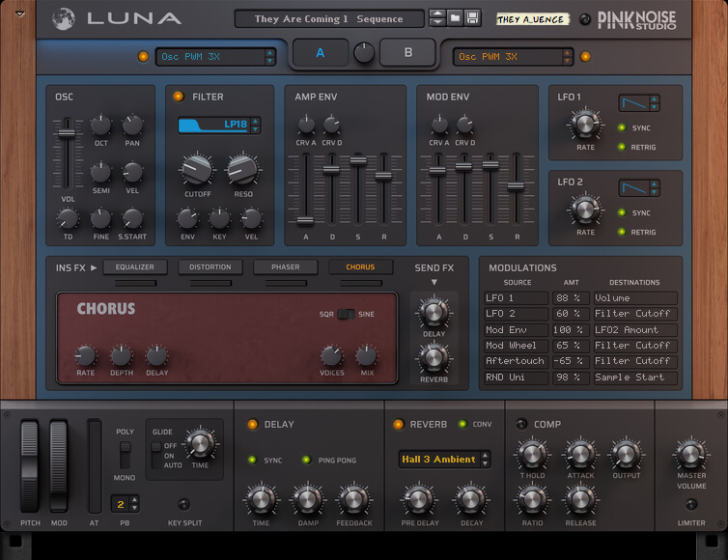728x560 pixels.
Task: Click the LIMITER button
Action: tap(691, 504)
